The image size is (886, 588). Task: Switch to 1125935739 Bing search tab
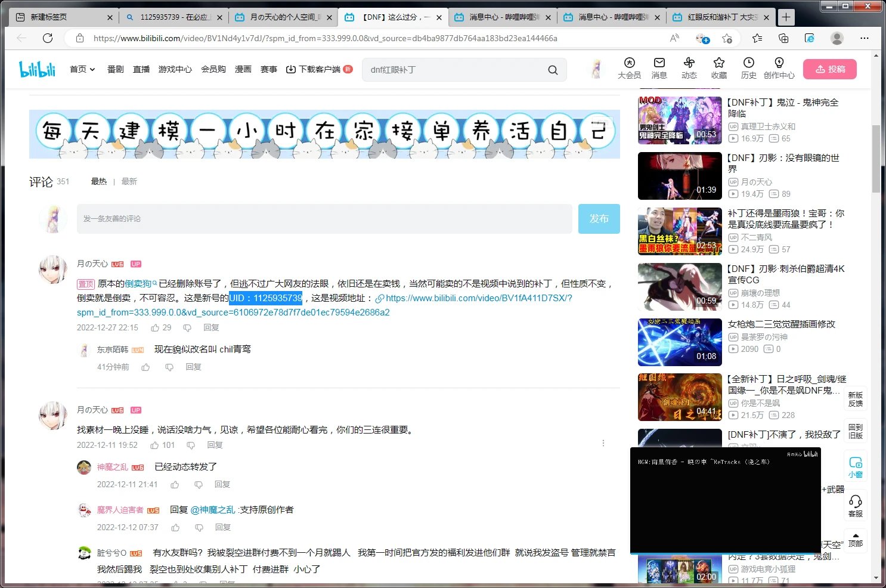pyautogui.click(x=174, y=17)
